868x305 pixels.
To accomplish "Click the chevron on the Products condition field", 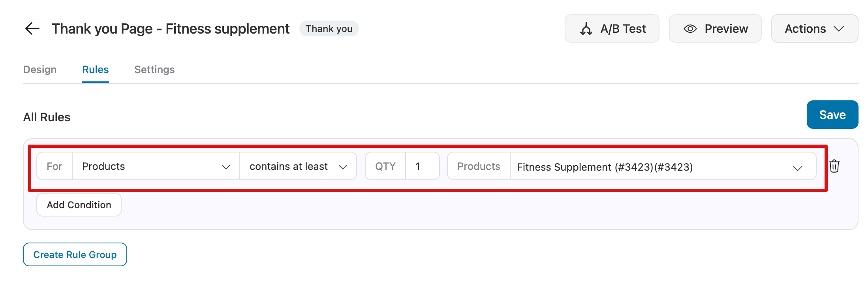I will [x=226, y=166].
